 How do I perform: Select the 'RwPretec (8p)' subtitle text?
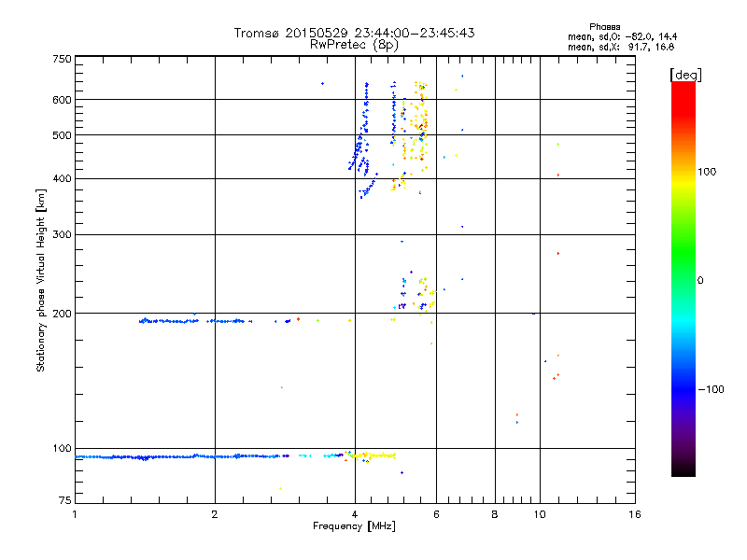354,45
